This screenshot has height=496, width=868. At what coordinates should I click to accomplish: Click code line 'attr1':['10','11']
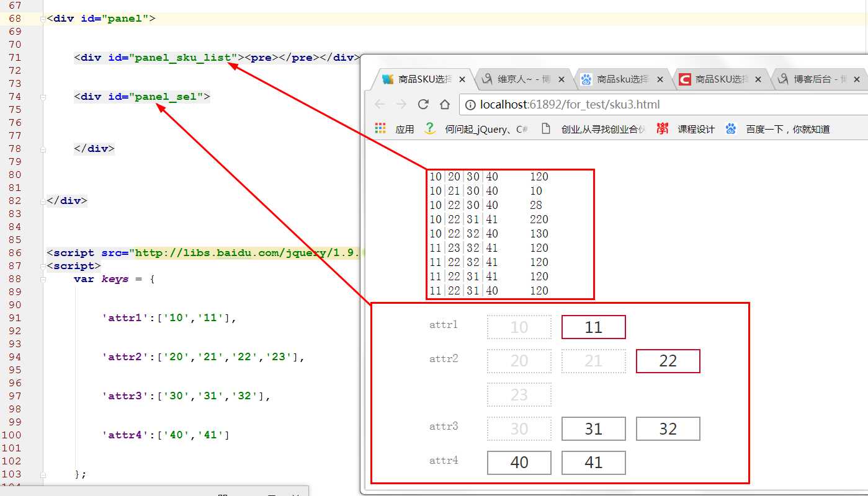(x=169, y=318)
